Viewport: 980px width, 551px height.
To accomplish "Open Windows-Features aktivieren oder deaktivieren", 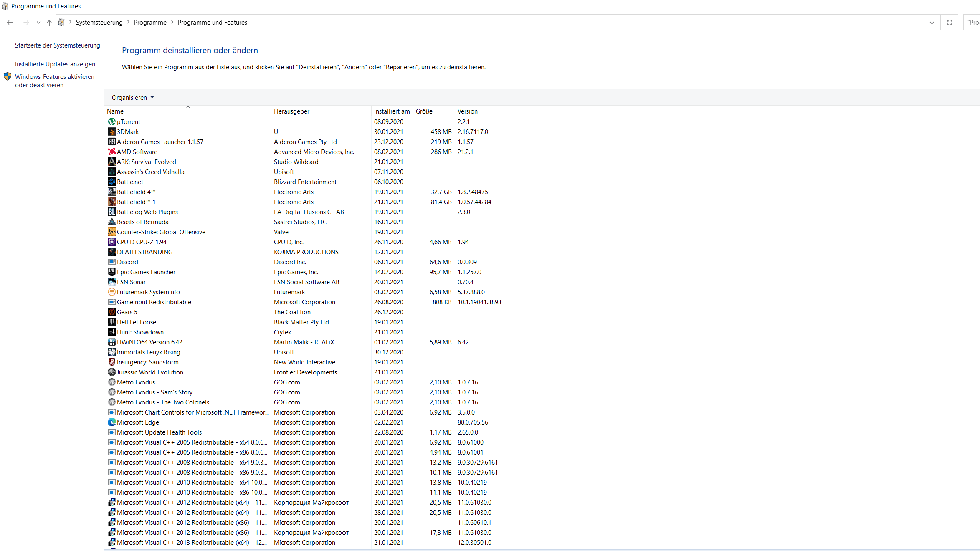I will [x=55, y=81].
